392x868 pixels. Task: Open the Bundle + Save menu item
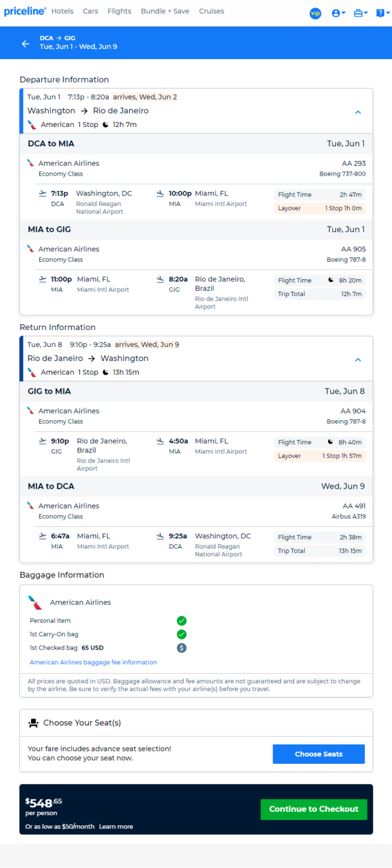(x=165, y=11)
